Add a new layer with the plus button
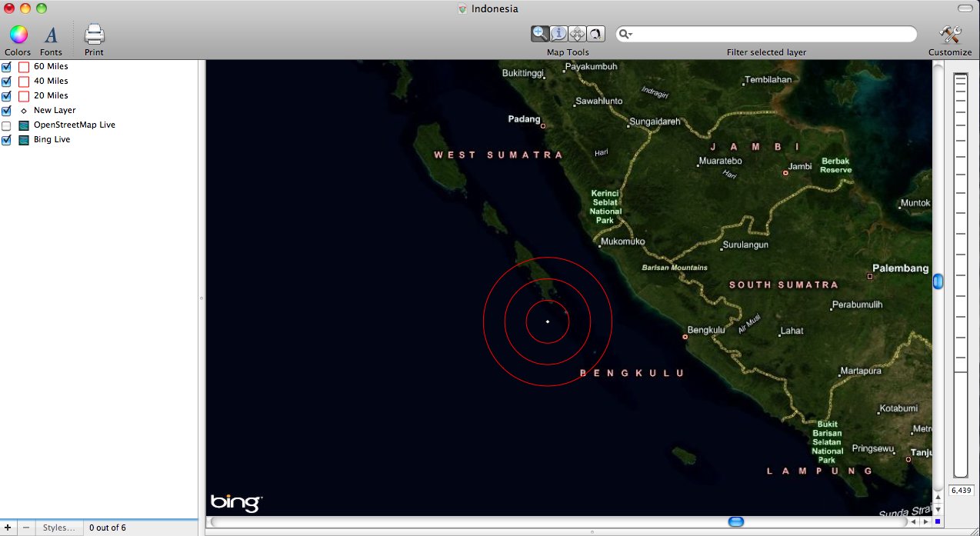This screenshot has width=980, height=536. pos(8,528)
